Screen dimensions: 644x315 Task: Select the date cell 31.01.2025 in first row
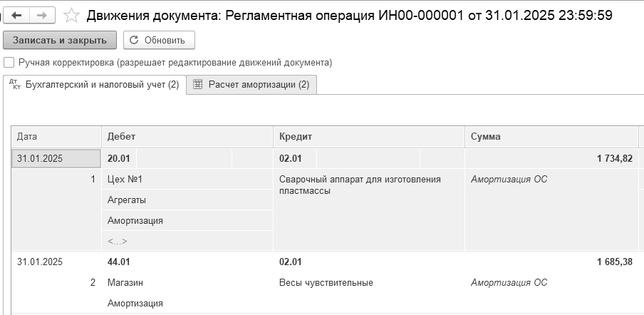[x=56, y=158]
